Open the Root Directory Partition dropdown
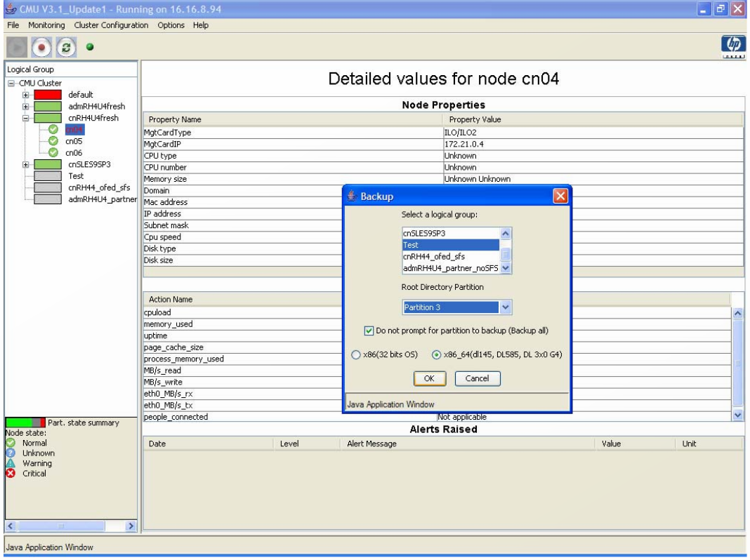 (x=506, y=307)
